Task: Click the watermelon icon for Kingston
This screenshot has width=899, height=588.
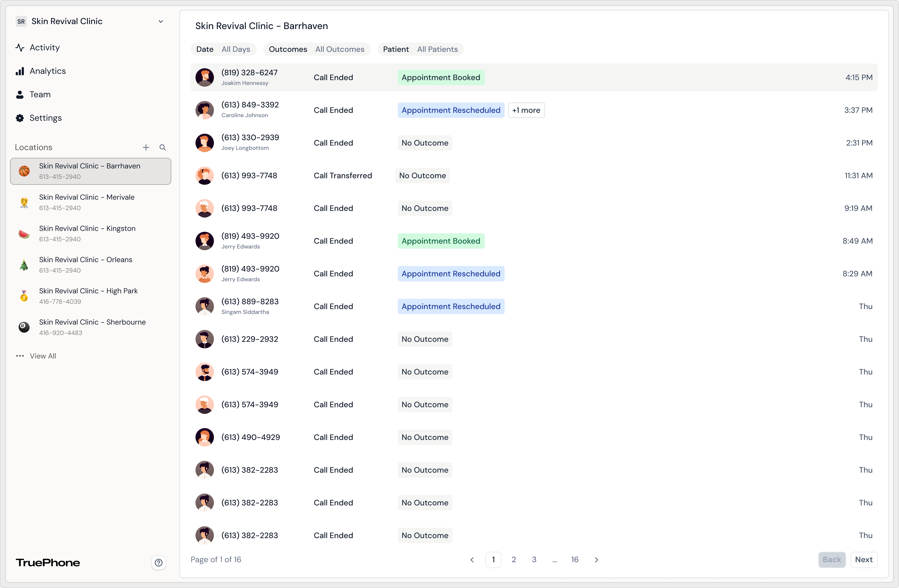Action: 24,234
